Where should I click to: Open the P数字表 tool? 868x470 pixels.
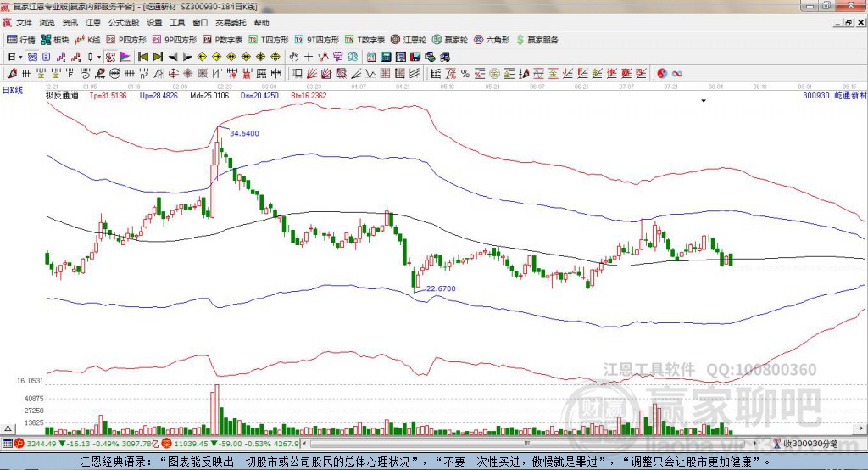pos(223,40)
